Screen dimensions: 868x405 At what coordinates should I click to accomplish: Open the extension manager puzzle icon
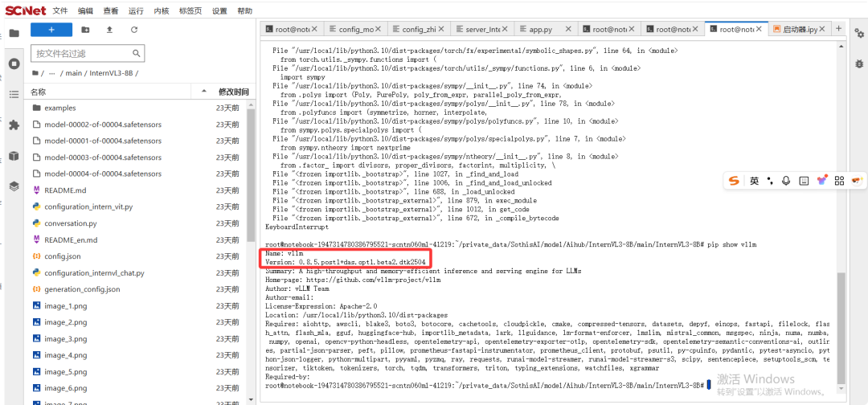pyautogui.click(x=14, y=125)
